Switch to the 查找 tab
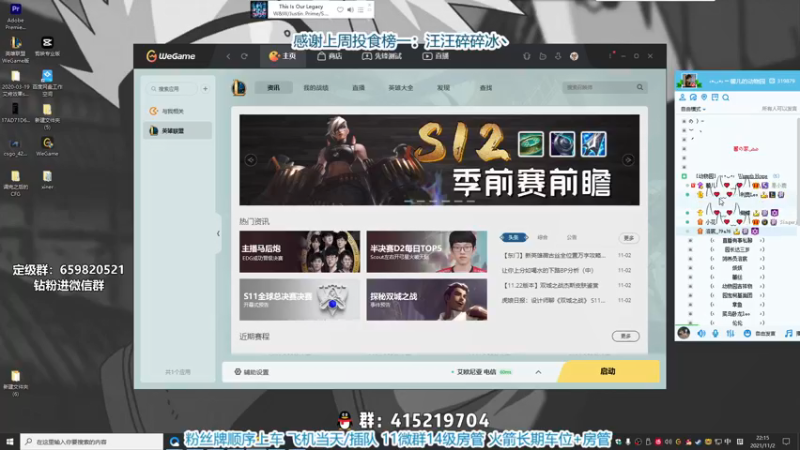Screen dimensions: 800x450 [486, 88]
